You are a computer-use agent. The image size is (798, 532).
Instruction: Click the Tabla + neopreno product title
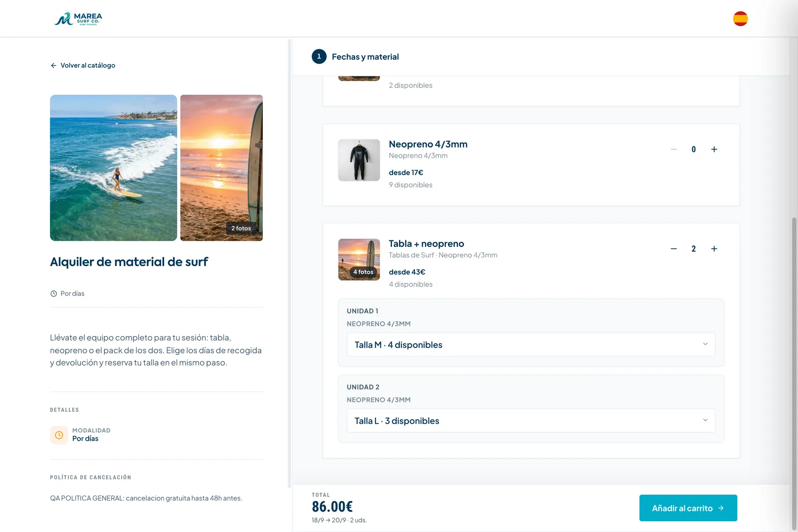pyautogui.click(x=426, y=244)
